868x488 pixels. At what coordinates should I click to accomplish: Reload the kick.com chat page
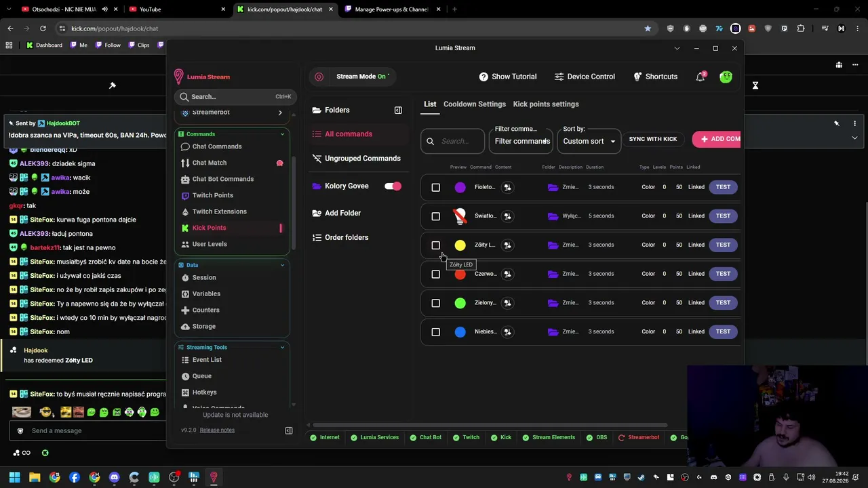pyautogui.click(x=43, y=28)
